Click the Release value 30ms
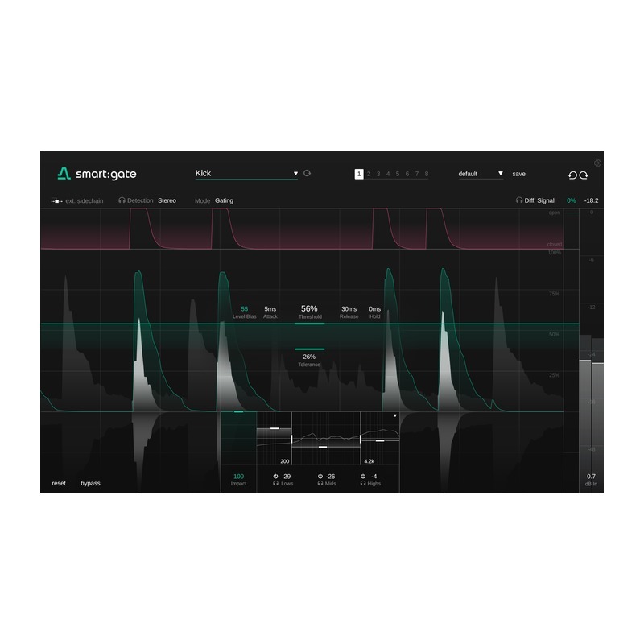Image resolution: width=644 pixels, height=644 pixels. tap(349, 309)
